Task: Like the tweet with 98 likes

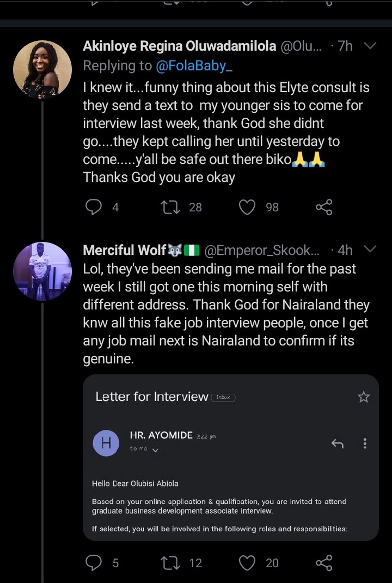Action: [x=247, y=207]
